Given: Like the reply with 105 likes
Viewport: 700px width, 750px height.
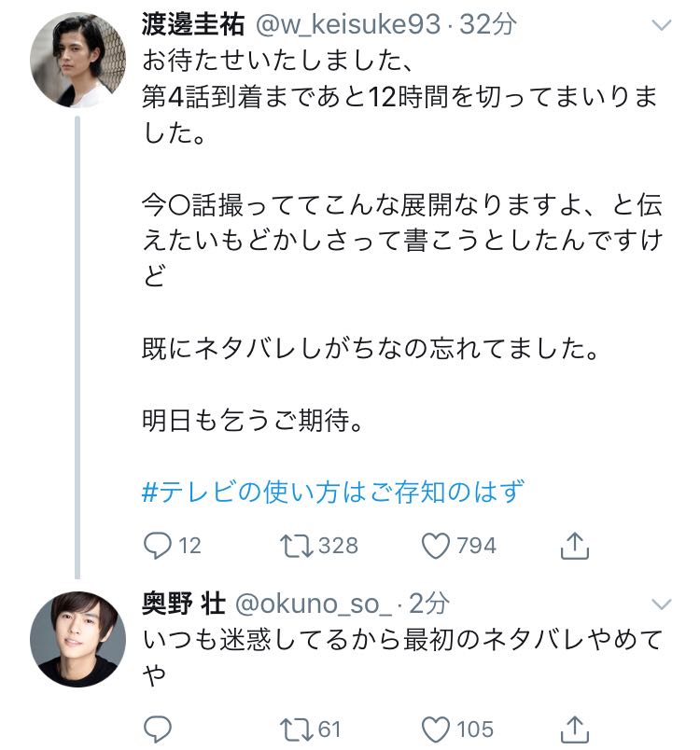Looking at the screenshot, I should pyautogui.click(x=435, y=729).
